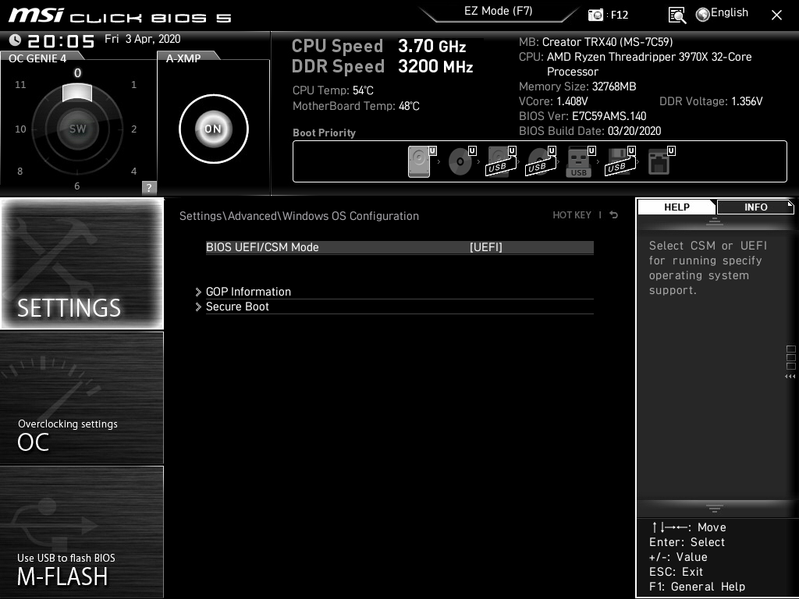Viewport: 799px width, 599px height.
Task: Change language via English label
Action: [x=729, y=13]
